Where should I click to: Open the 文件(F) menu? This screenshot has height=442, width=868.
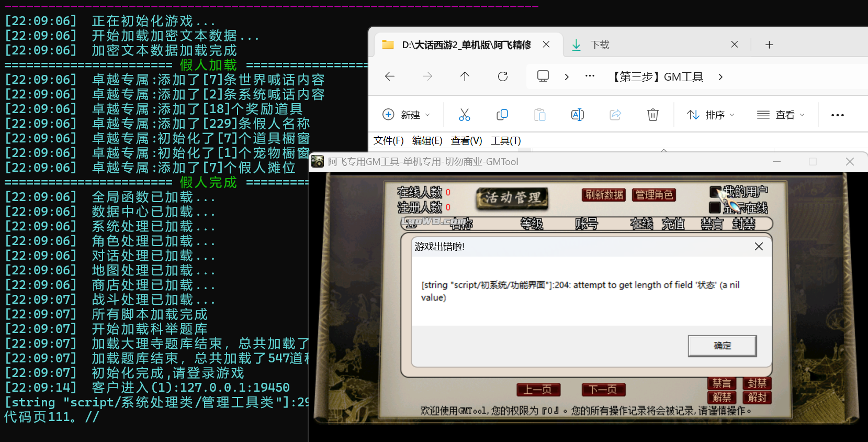[x=388, y=140]
